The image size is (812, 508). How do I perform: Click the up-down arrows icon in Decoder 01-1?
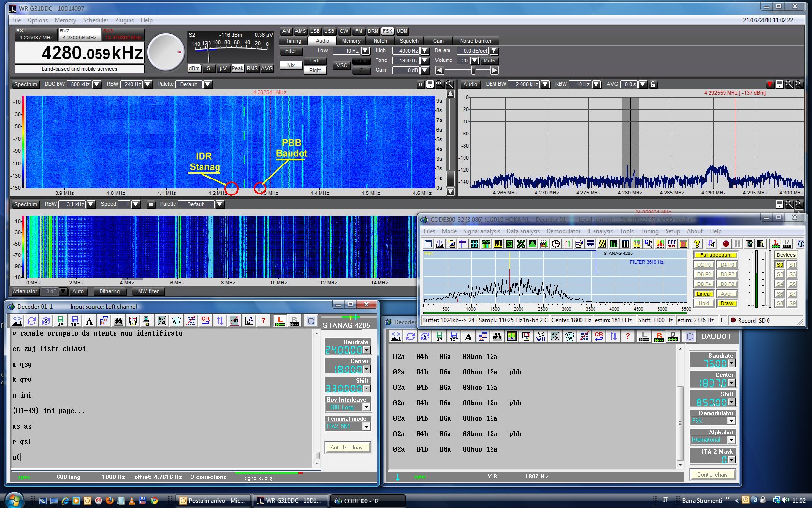220,320
